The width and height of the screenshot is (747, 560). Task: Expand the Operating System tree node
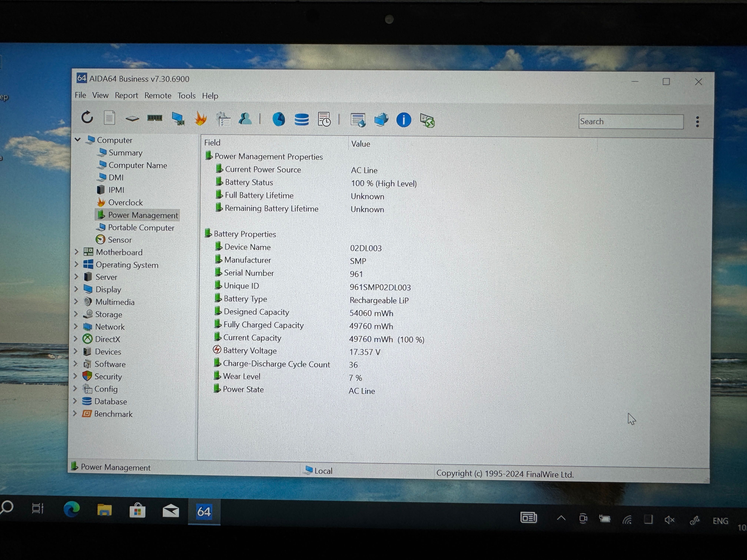tap(76, 264)
